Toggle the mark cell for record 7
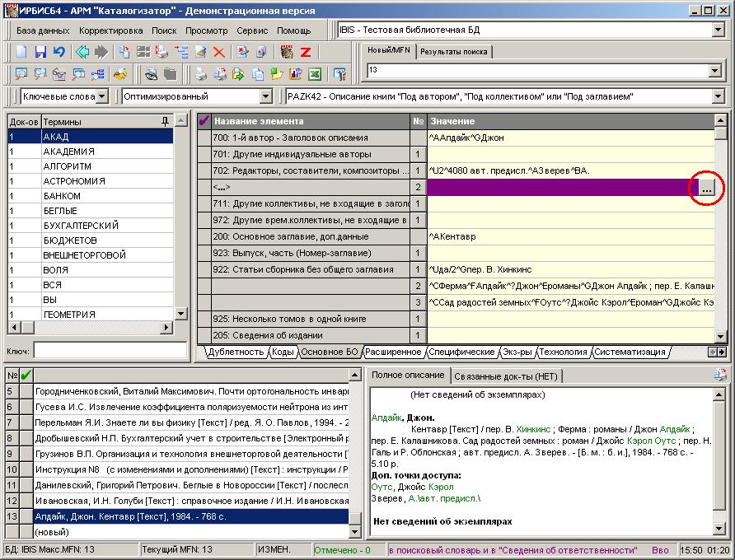Screen dimensions: 735x560 coord(26,422)
